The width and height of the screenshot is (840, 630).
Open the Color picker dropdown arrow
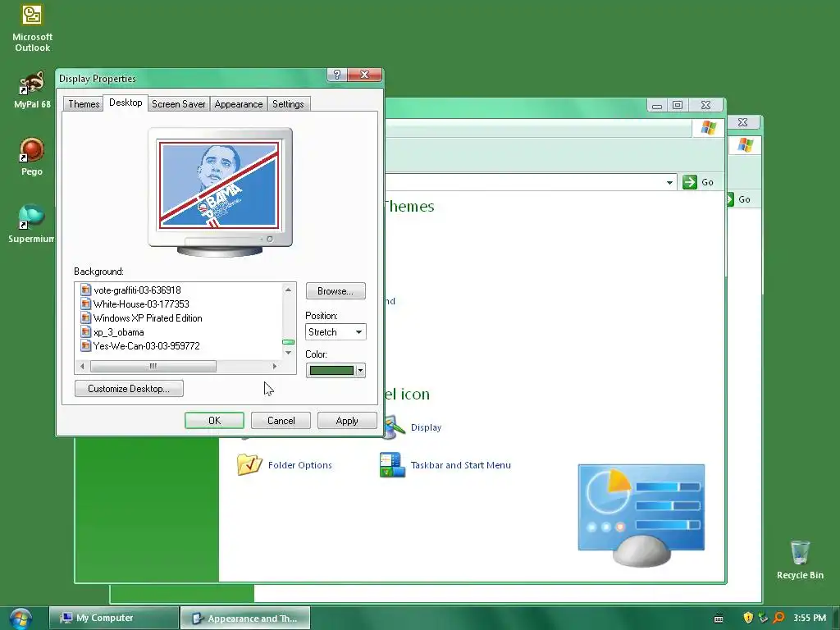point(360,370)
